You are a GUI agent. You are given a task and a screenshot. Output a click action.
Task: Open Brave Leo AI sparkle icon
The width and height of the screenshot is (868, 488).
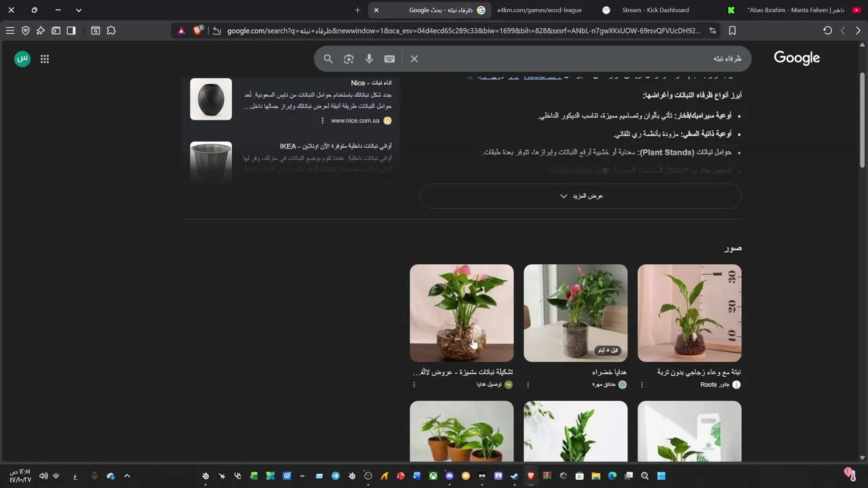(41, 30)
